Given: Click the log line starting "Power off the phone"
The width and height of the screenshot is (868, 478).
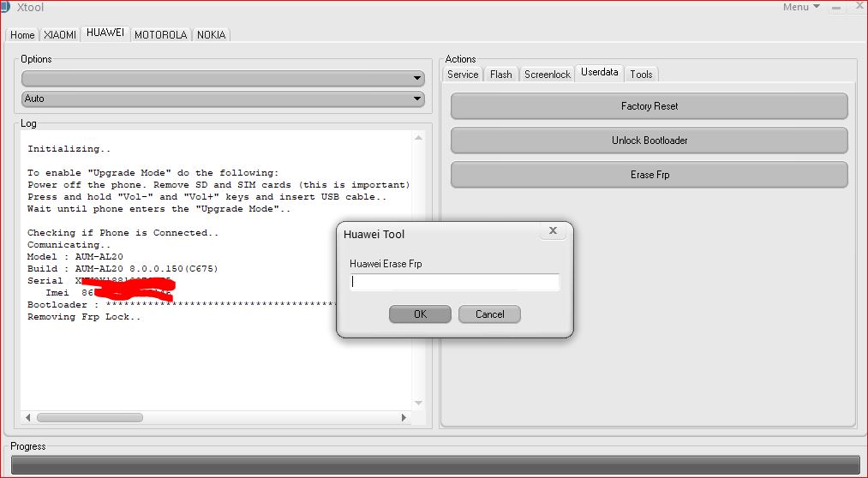Looking at the screenshot, I should [x=218, y=185].
